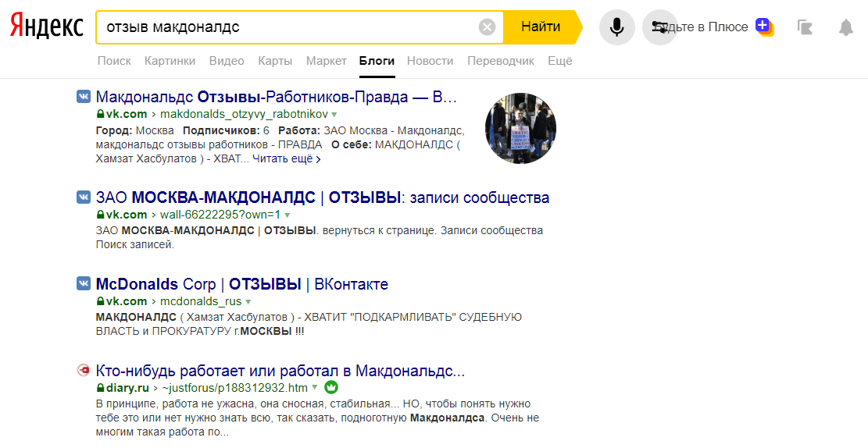Screen dimensions: 868x448
Task: Switch to the Новости tab
Action: [430, 61]
